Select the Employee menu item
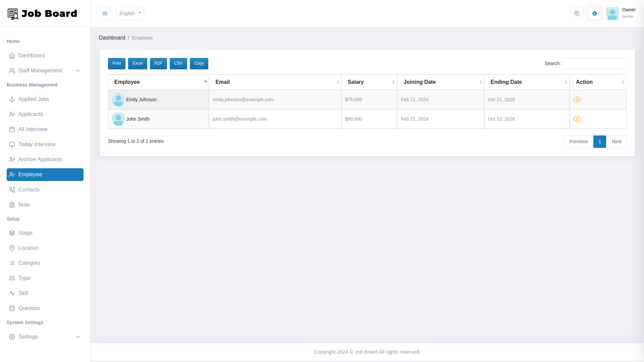 pos(30,174)
